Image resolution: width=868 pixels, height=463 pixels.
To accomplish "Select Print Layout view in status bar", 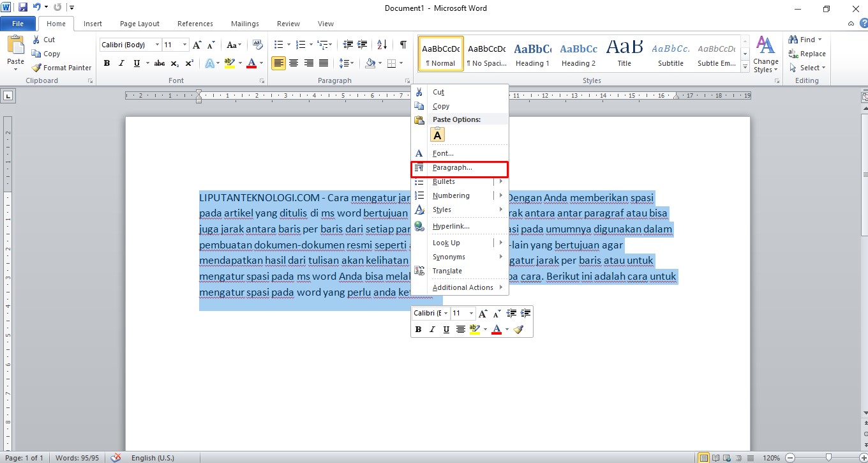I will 703,458.
